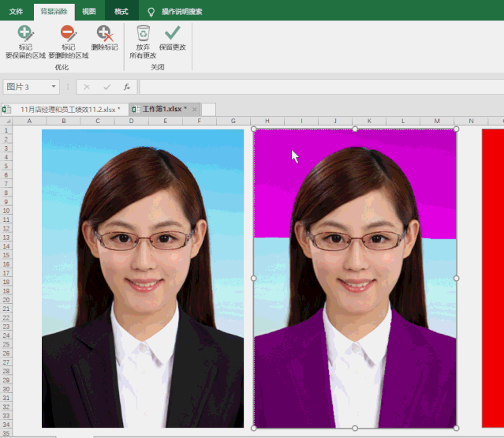Switch to the 视图 ribbon tab
504x438 pixels.
[89, 12]
